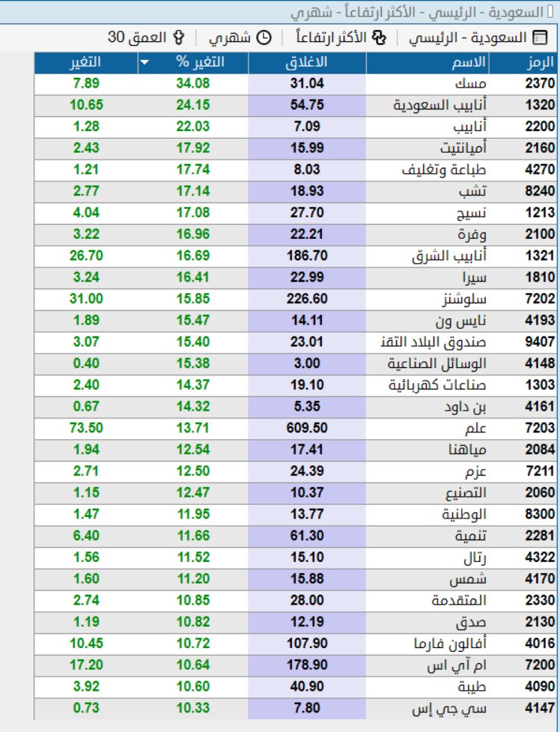
Task: Click the نسيج stock name
Action: (472, 213)
